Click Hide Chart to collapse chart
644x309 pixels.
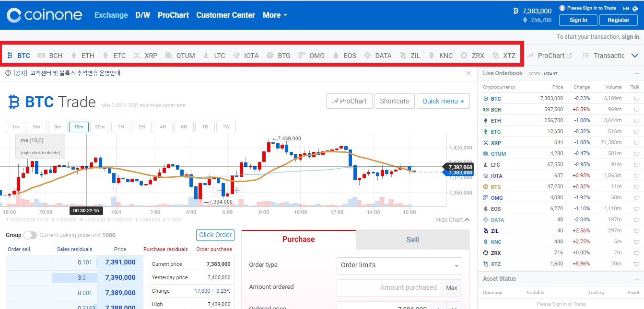pyautogui.click(x=453, y=220)
